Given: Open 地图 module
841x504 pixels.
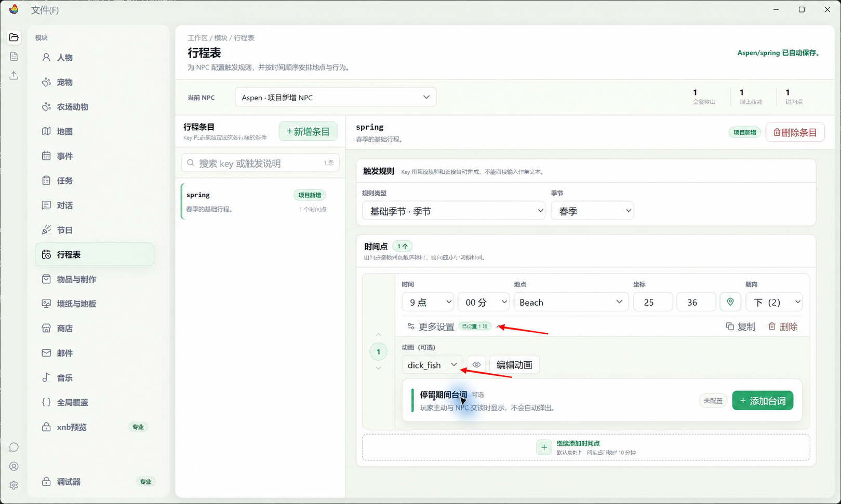Looking at the screenshot, I should tap(95, 131).
